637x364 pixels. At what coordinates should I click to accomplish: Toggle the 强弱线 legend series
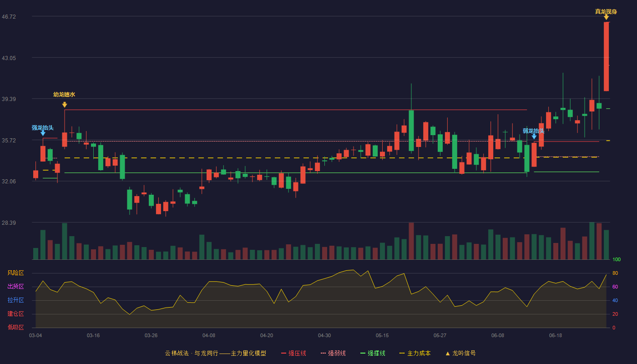pyautogui.click(x=333, y=353)
